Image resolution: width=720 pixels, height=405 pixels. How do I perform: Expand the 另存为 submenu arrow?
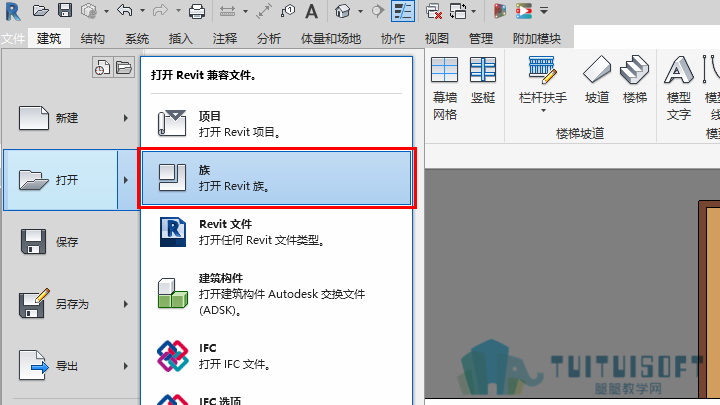pyautogui.click(x=125, y=304)
